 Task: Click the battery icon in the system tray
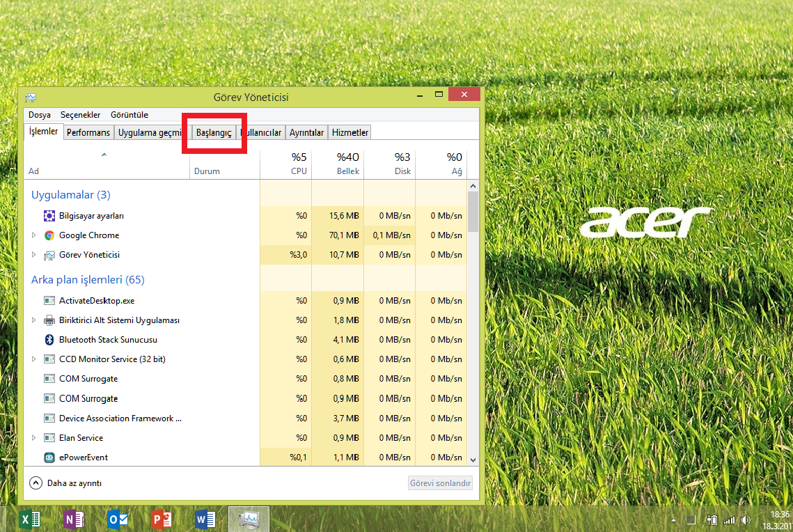pyautogui.click(x=712, y=520)
